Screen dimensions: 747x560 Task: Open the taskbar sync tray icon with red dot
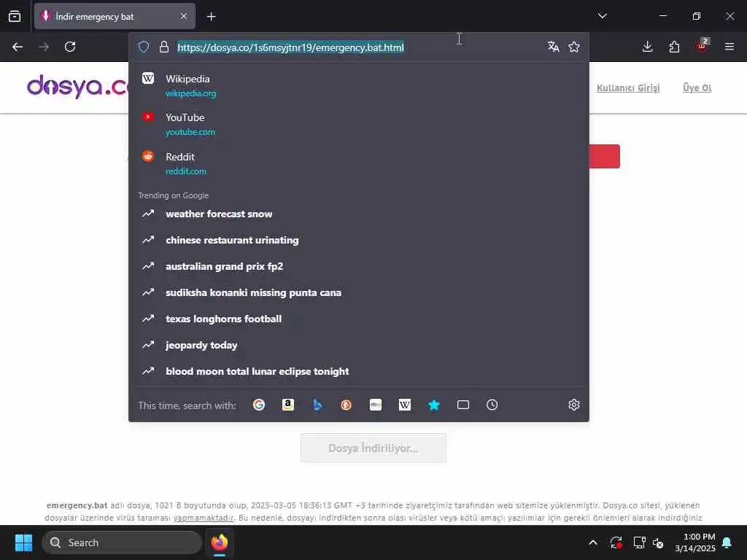tap(616, 542)
